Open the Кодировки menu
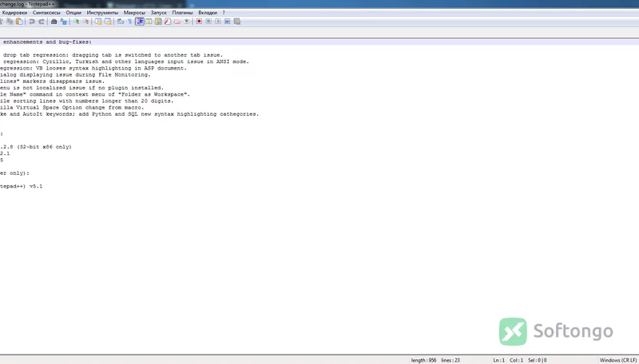This screenshot has height=364, width=639. coord(14,13)
